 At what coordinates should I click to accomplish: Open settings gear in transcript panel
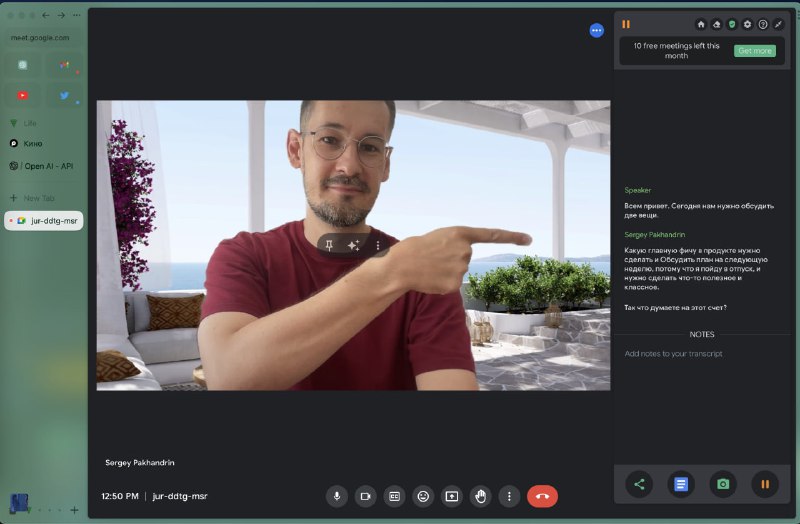coord(747,24)
